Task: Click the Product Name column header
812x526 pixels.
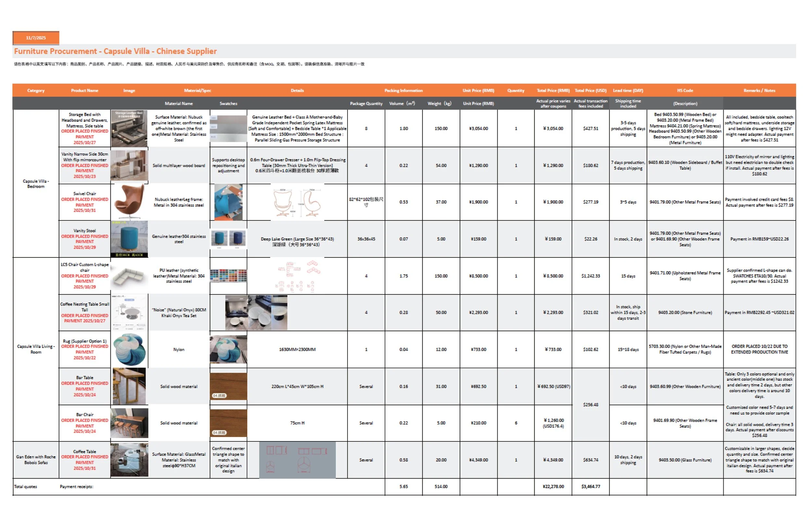Action: click(x=85, y=90)
